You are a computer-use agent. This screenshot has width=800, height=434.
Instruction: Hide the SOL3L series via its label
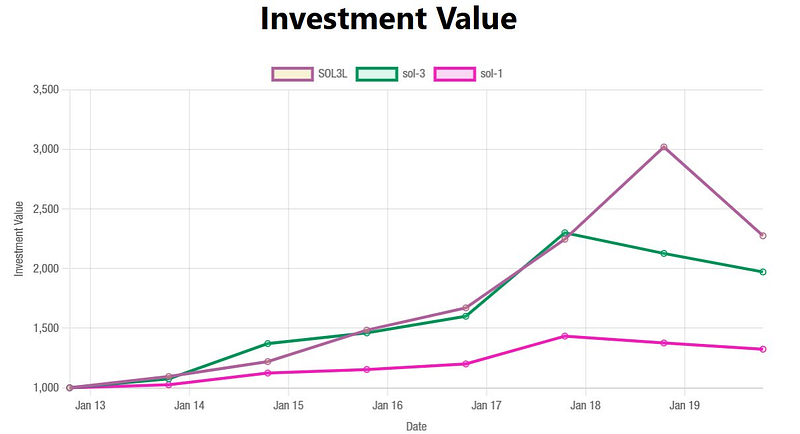tap(333, 73)
